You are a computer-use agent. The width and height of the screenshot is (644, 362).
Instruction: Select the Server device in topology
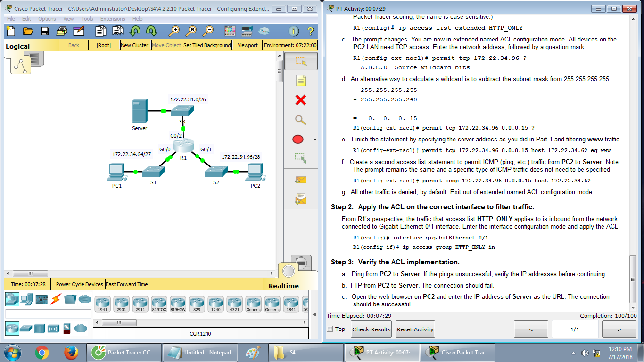(140, 111)
